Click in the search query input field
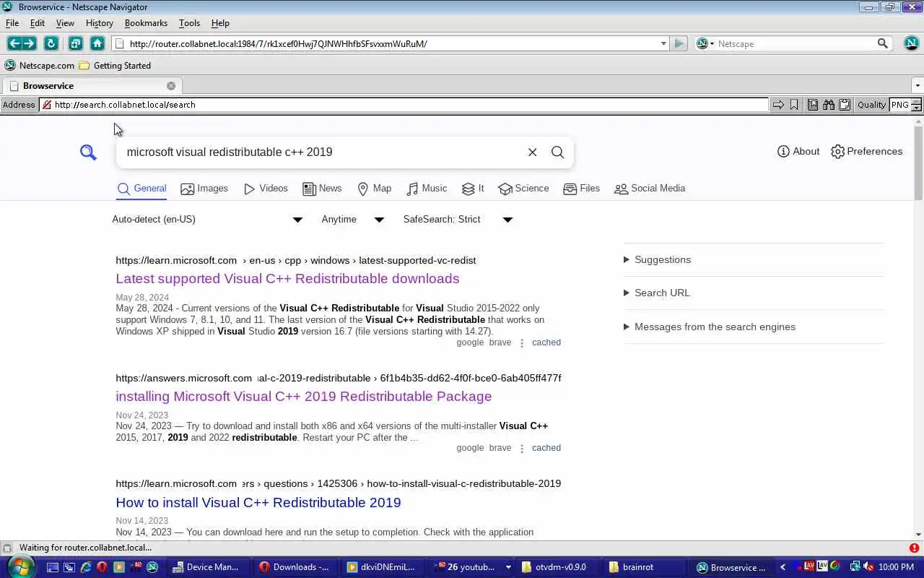The image size is (924, 578). (x=321, y=152)
